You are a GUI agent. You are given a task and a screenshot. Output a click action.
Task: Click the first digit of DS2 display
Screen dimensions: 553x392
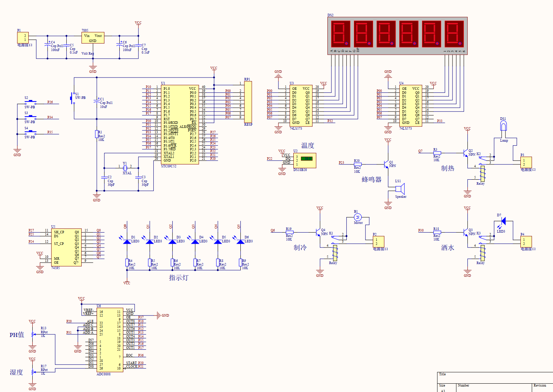click(x=341, y=34)
